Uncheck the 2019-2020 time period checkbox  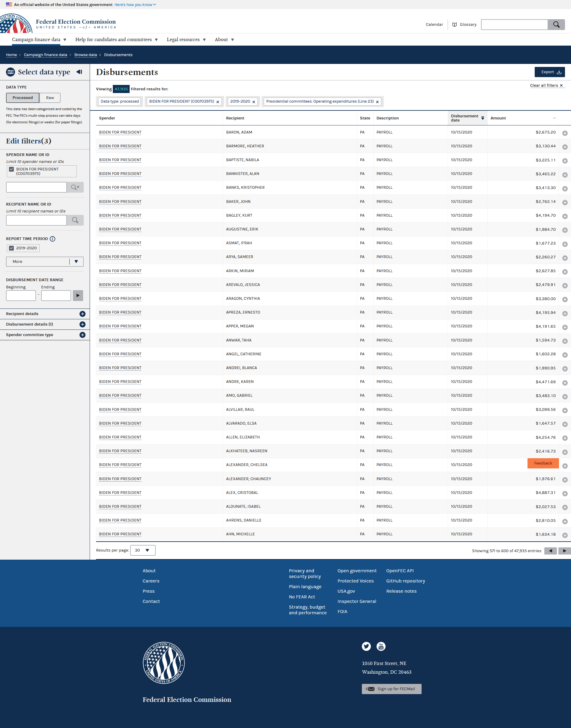(x=11, y=248)
